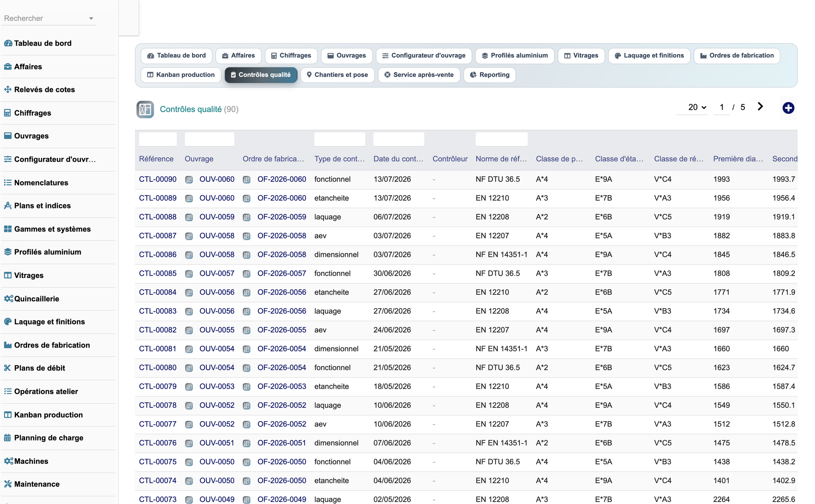Viewport: 815px width, 504px height.
Task: Sort by the Première diagonale column header
Action: point(738,159)
